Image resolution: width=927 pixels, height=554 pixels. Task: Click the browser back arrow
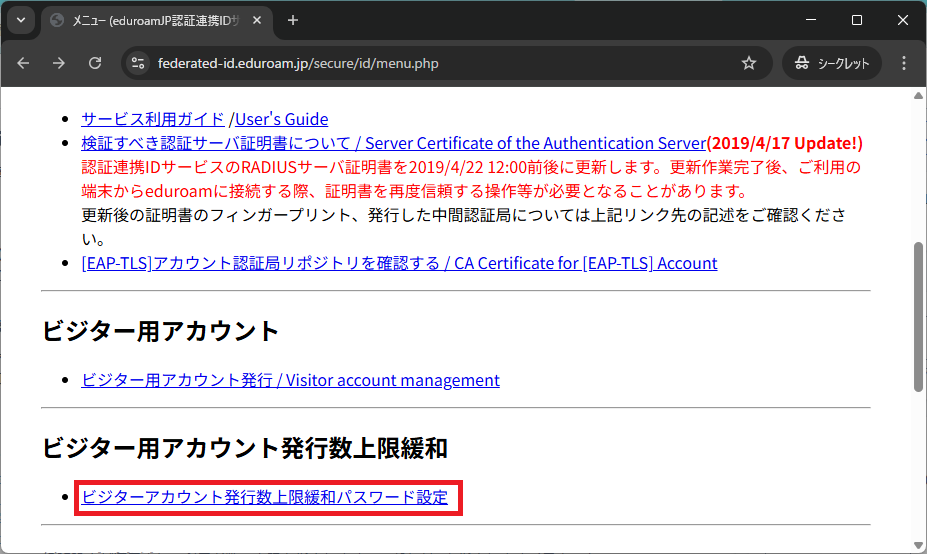tap(24, 63)
